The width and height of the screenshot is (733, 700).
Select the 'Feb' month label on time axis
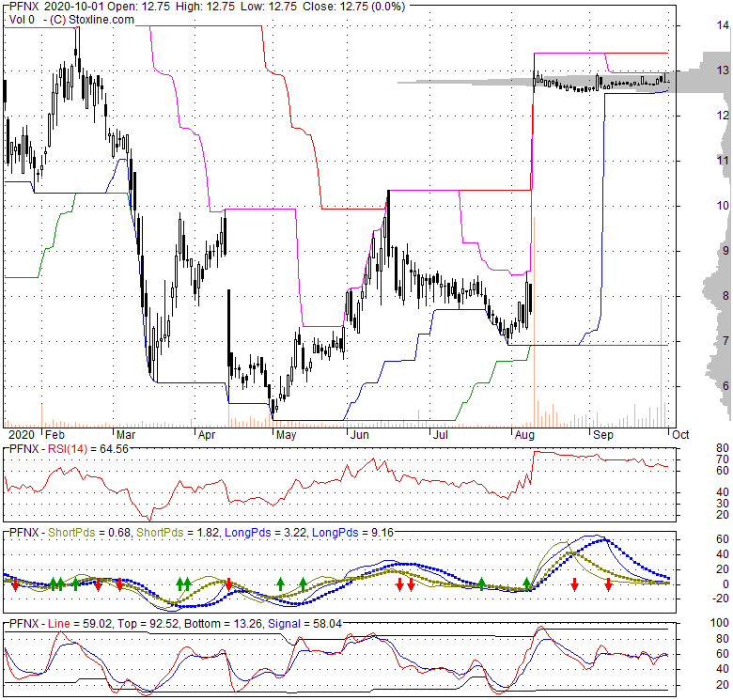tap(55, 435)
